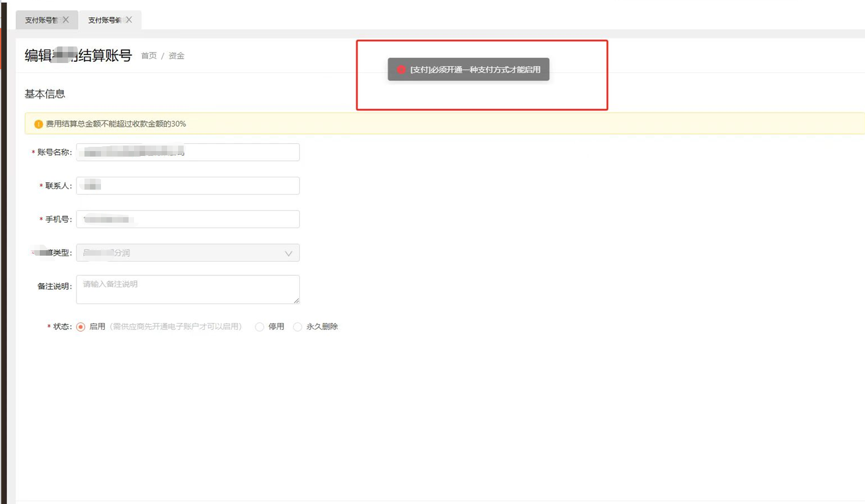Click the 需供应商先开通电子账户 hint text
Image resolution: width=865 pixels, height=504 pixels.
pyautogui.click(x=175, y=327)
